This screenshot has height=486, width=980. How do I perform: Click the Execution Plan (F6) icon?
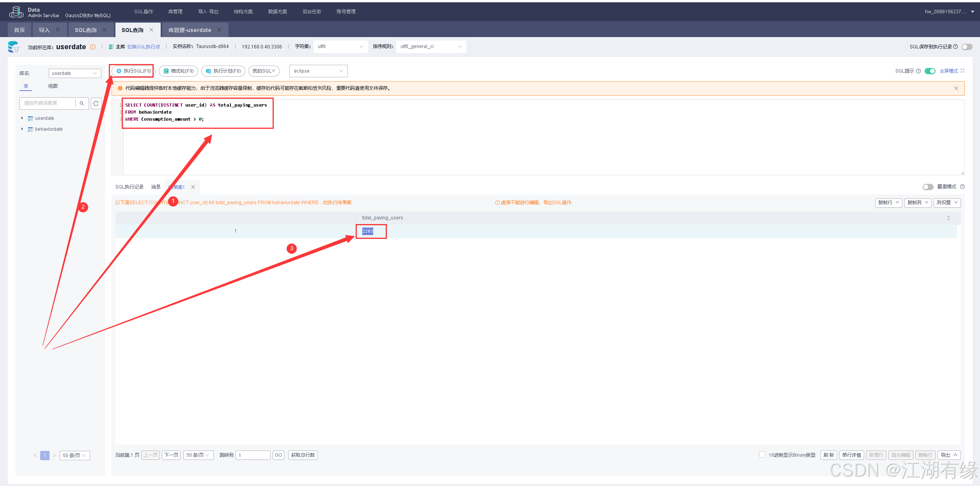tap(208, 71)
